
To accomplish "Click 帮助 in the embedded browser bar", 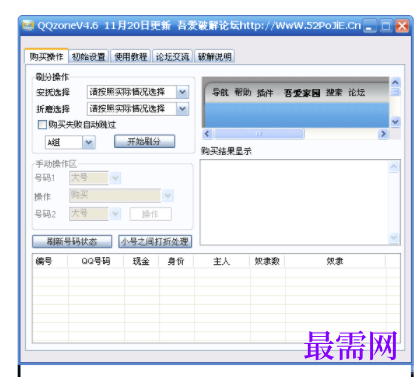I will (243, 92).
